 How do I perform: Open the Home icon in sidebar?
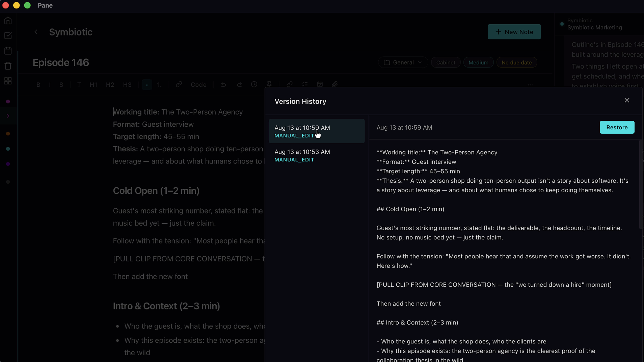8,20
